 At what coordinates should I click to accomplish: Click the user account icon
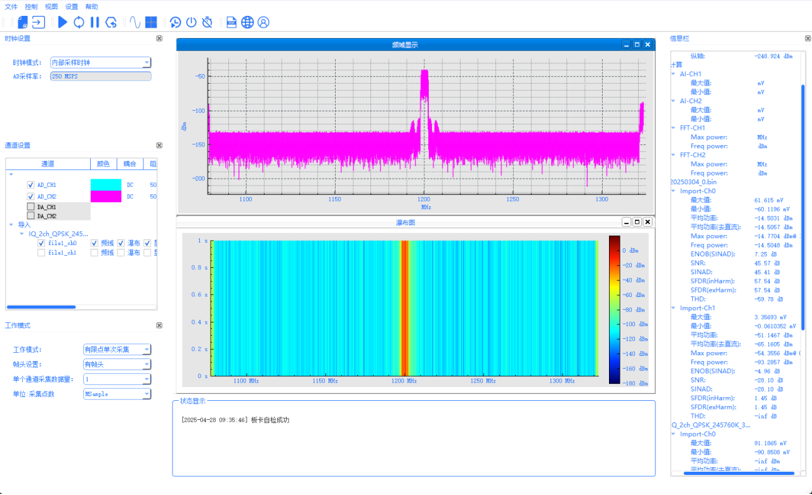[x=263, y=22]
